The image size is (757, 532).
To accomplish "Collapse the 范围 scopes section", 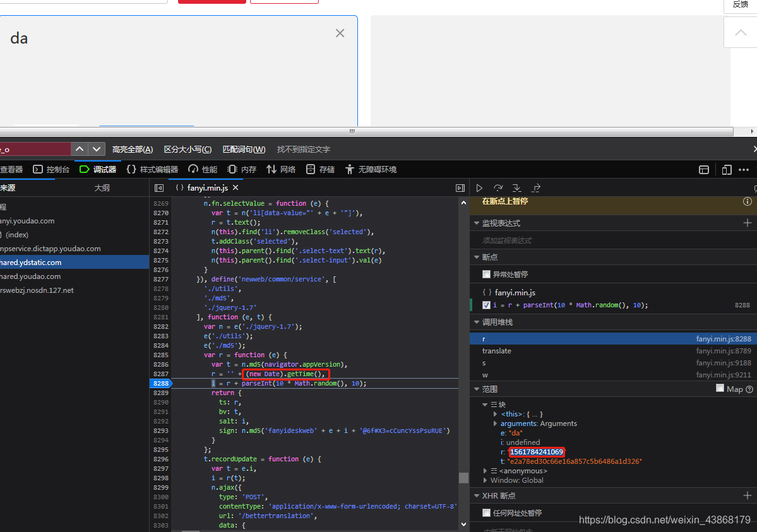I will click(x=477, y=389).
